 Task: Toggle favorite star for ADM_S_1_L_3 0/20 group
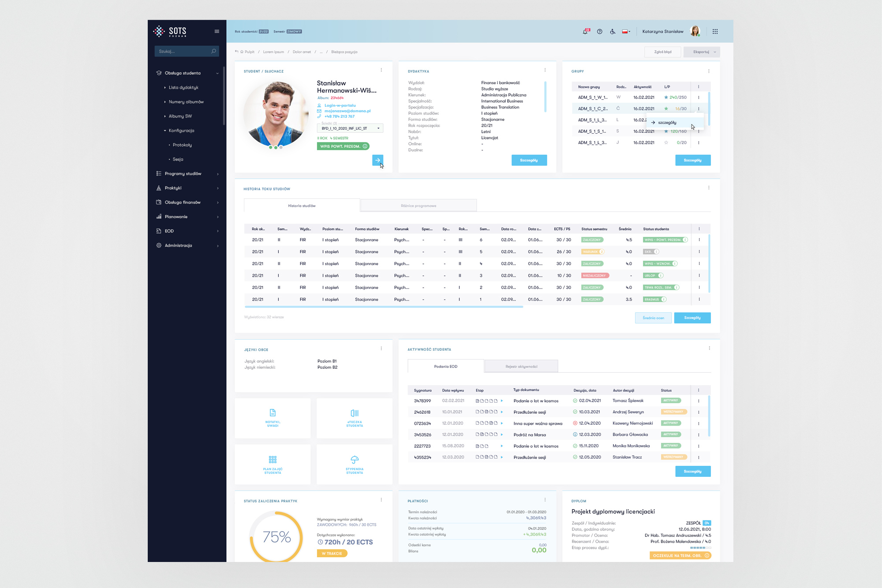tap(666, 142)
